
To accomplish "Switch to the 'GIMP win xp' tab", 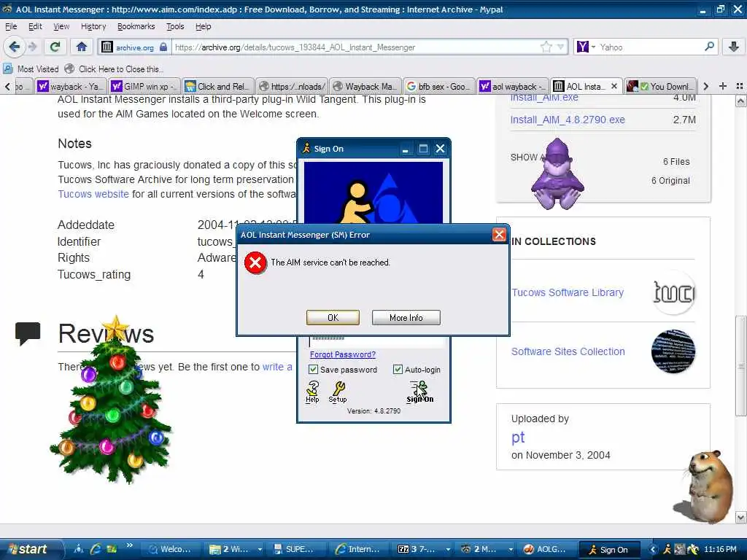I will [144, 86].
